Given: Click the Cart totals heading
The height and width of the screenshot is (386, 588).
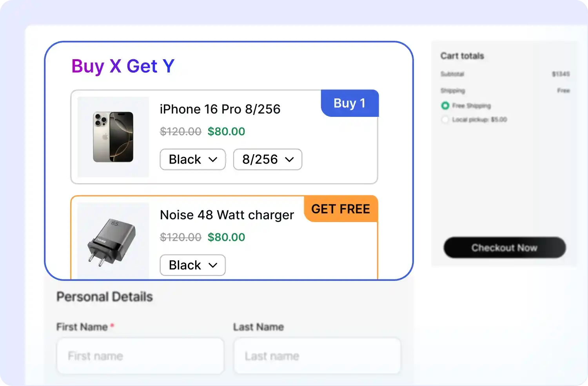Looking at the screenshot, I should (x=462, y=56).
